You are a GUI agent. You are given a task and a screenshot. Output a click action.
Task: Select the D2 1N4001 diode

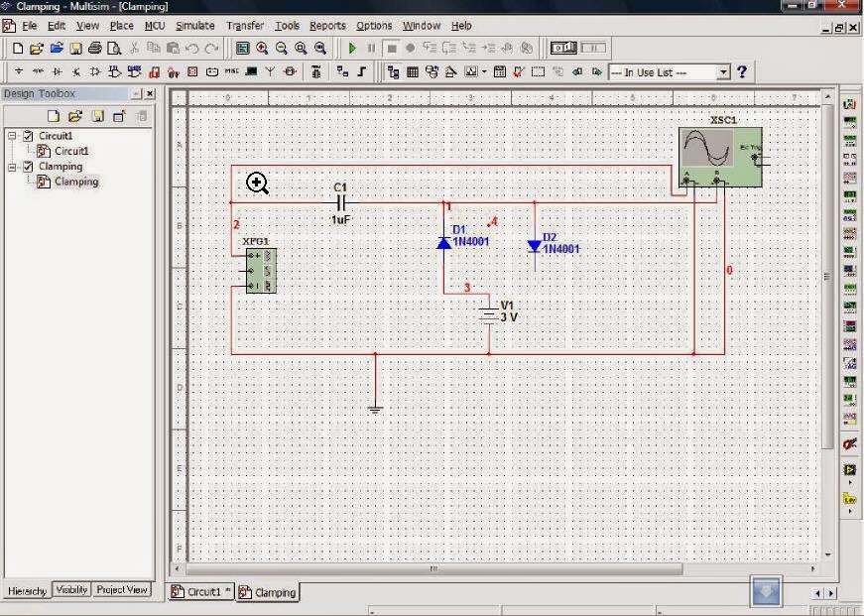pyautogui.click(x=534, y=246)
